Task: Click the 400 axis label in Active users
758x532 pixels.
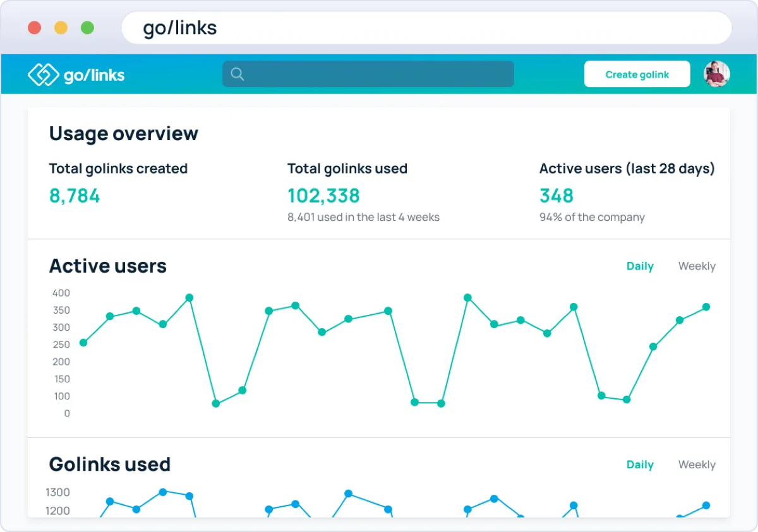Action: [x=61, y=293]
